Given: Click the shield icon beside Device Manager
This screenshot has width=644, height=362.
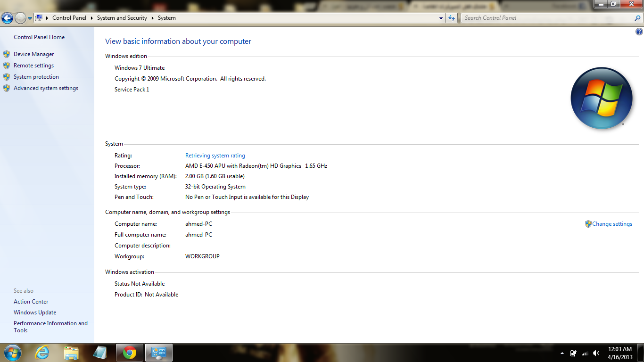Looking at the screenshot, I should pos(7,54).
